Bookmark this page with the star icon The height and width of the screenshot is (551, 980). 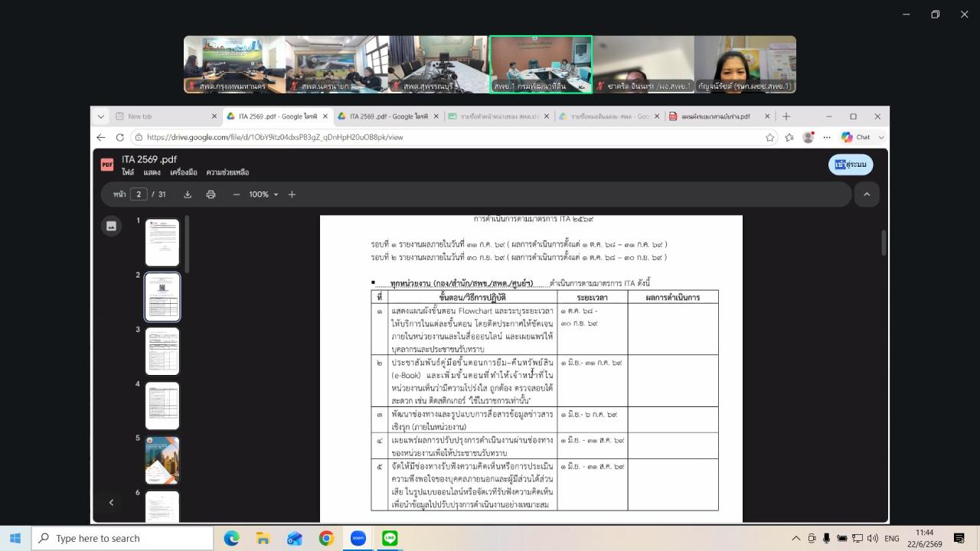click(x=769, y=137)
